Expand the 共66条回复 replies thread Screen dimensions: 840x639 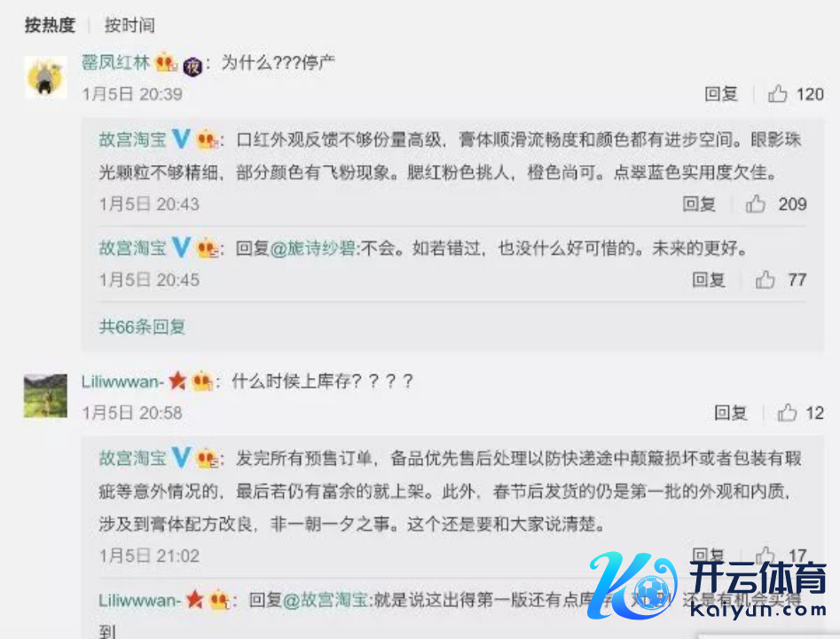coord(142,327)
